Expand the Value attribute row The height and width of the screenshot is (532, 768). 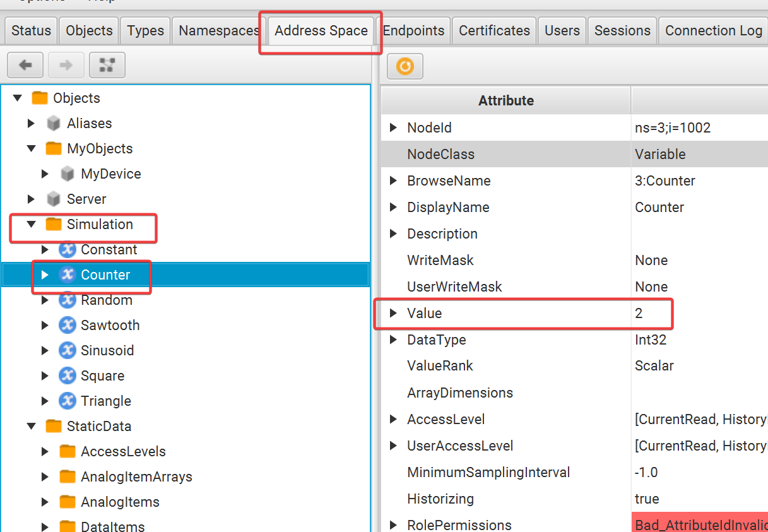[x=393, y=313]
